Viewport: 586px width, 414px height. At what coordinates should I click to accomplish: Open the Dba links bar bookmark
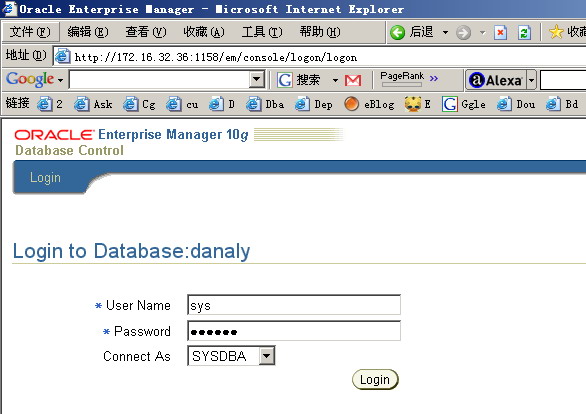(x=265, y=104)
